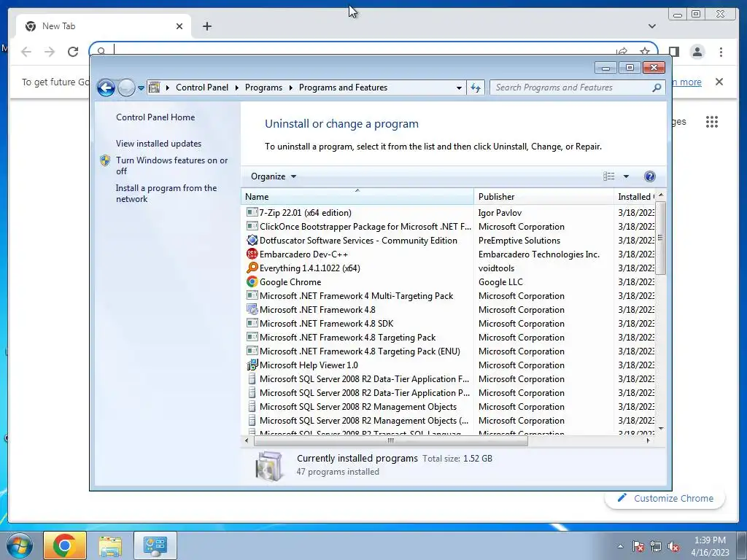Screen dimensions: 747x560
Task: Sort by Publisher column header
Action: pos(543,197)
